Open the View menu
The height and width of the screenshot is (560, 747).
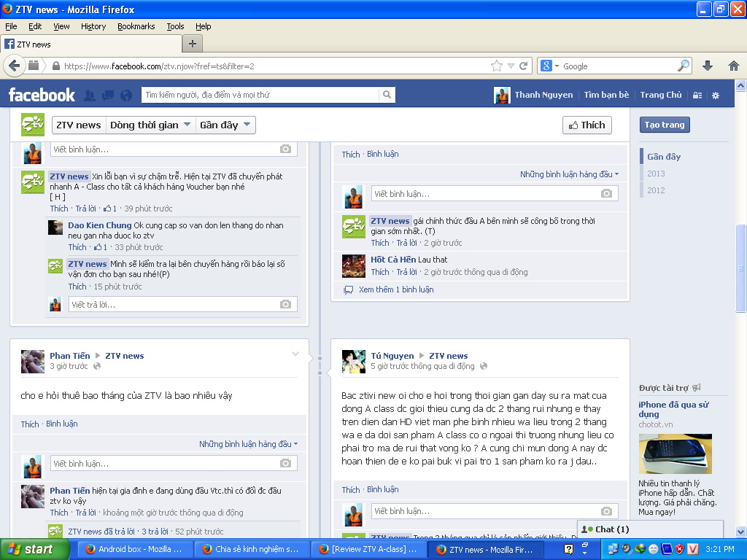tap(61, 26)
